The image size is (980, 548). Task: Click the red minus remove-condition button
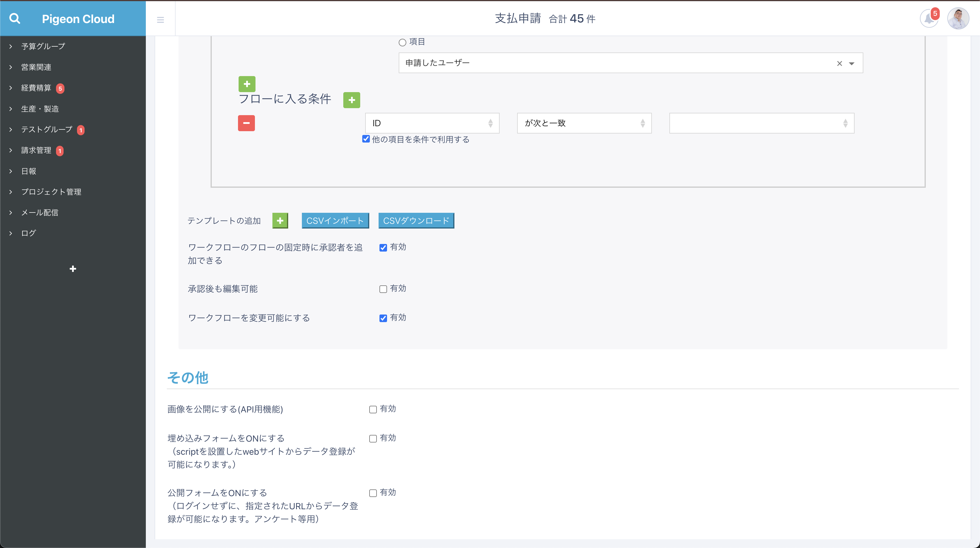tap(246, 123)
